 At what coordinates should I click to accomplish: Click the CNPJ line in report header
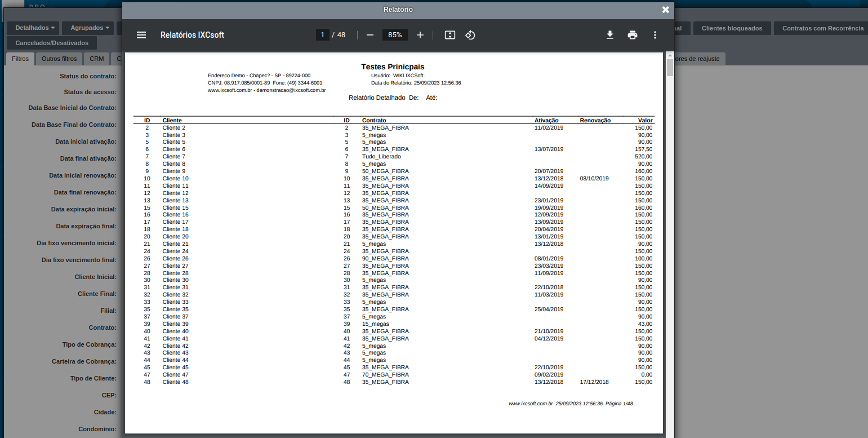(265, 83)
